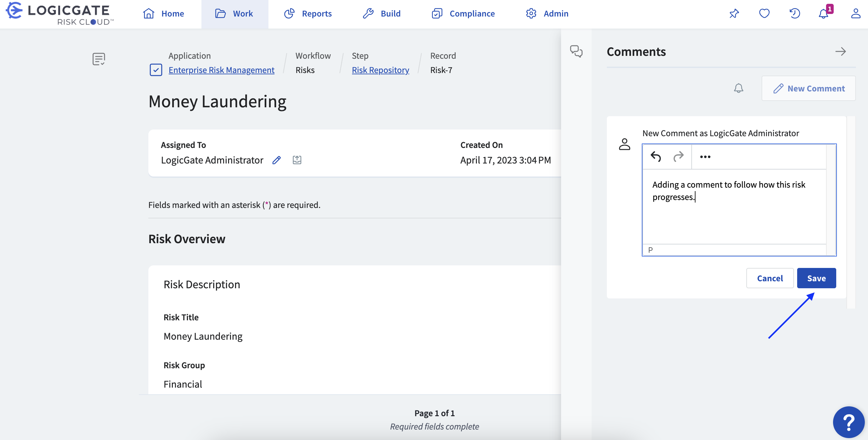Undo the last edit in comment editor
The height and width of the screenshot is (440, 868).
click(x=656, y=157)
